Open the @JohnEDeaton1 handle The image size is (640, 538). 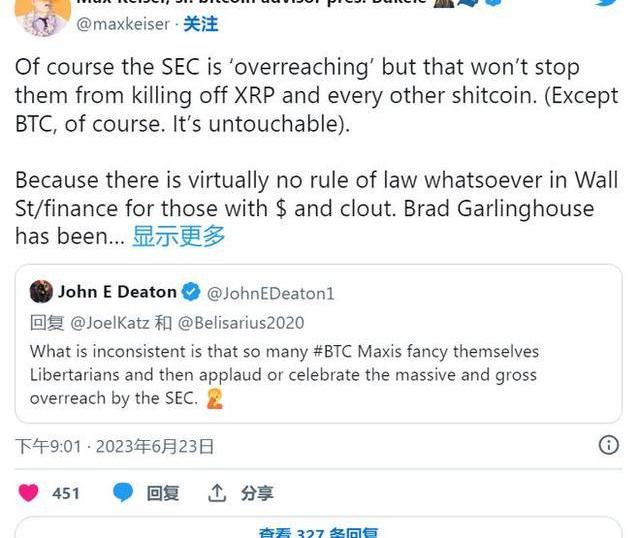(x=270, y=293)
